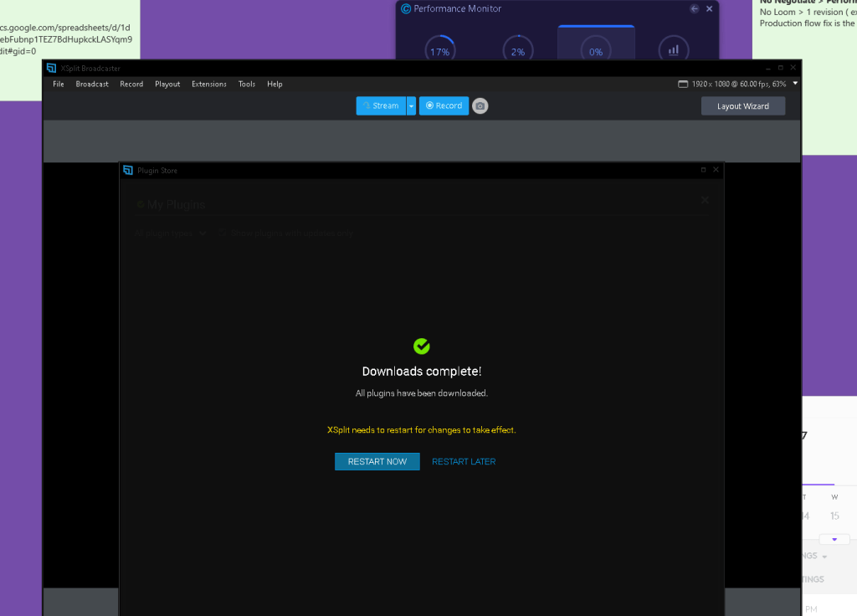Select day 15 in the calendar
Viewport: 857px width, 616px height.
pos(834,516)
